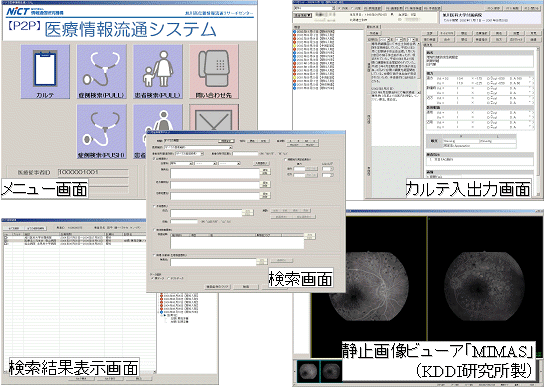This screenshot has height=388, width=545.
Task: Open the pink envelope mail icon
Action: point(214,118)
